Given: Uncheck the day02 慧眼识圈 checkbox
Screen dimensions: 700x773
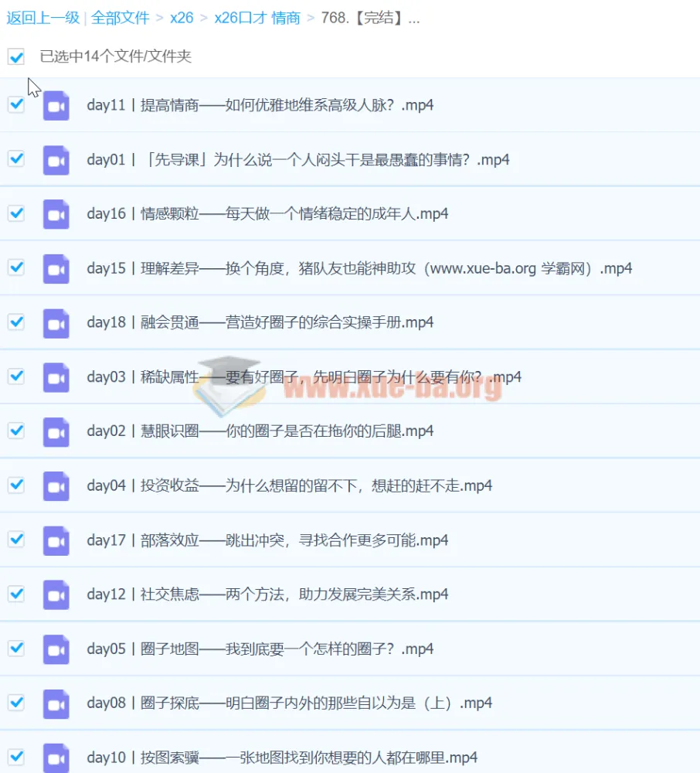Looking at the screenshot, I should (16, 431).
